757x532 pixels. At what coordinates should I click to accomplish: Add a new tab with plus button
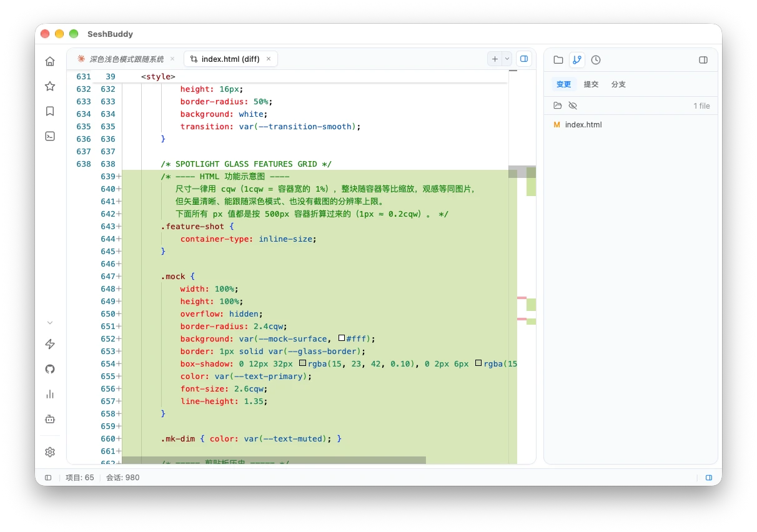(495, 59)
